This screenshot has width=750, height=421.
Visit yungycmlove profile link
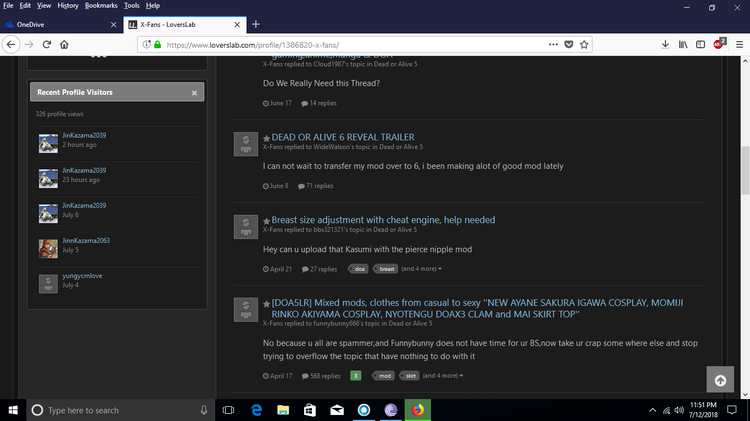coord(82,276)
